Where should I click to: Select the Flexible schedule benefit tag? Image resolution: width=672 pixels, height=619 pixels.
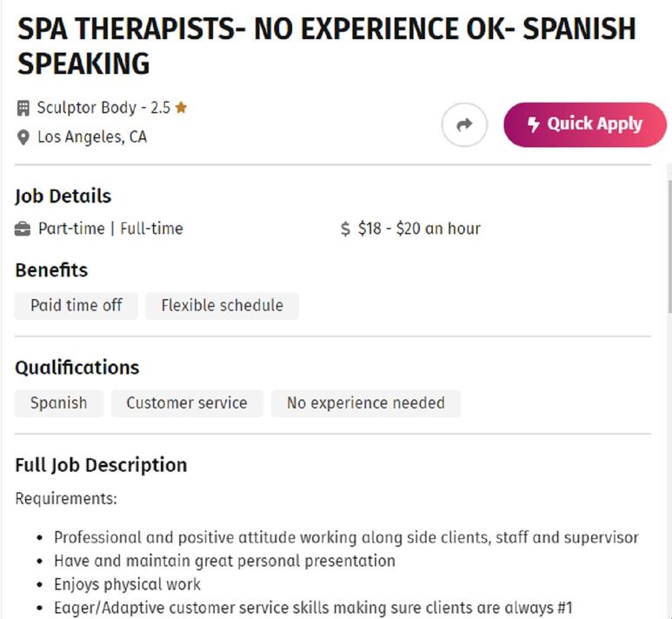[222, 306]
